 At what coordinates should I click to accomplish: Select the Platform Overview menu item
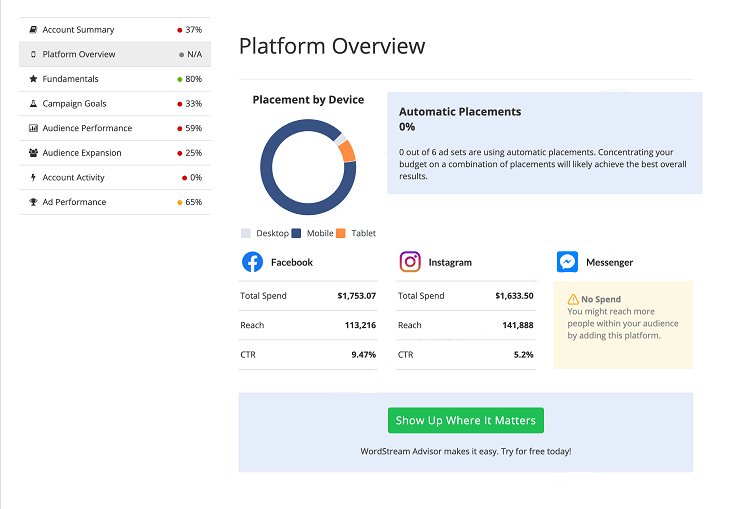115,54
